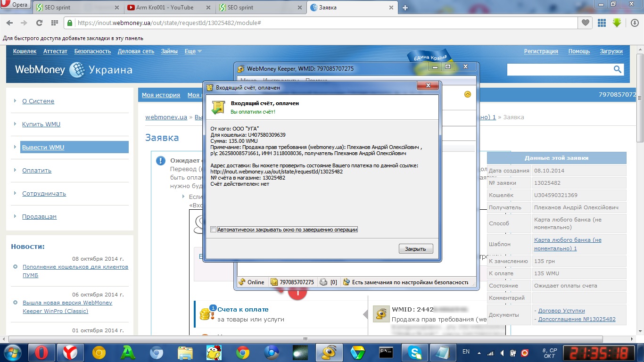Click the site search magnifier icon

pyautogui.click(x=618, y=70)
